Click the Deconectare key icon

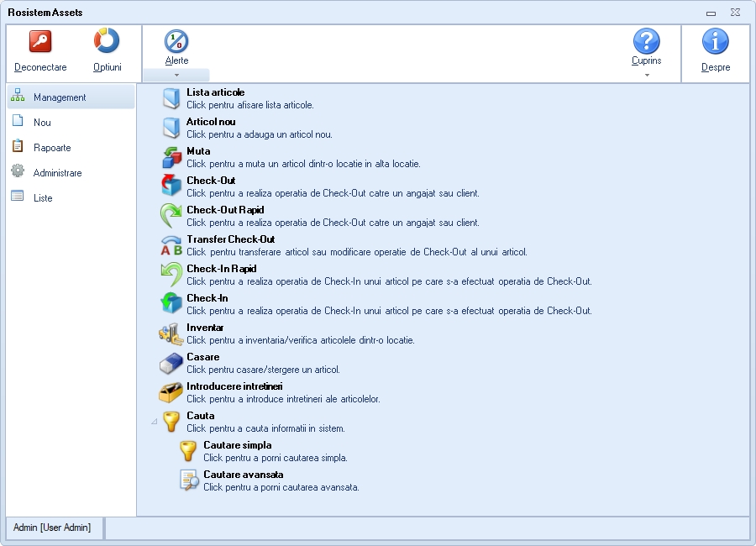coord(40,42)
